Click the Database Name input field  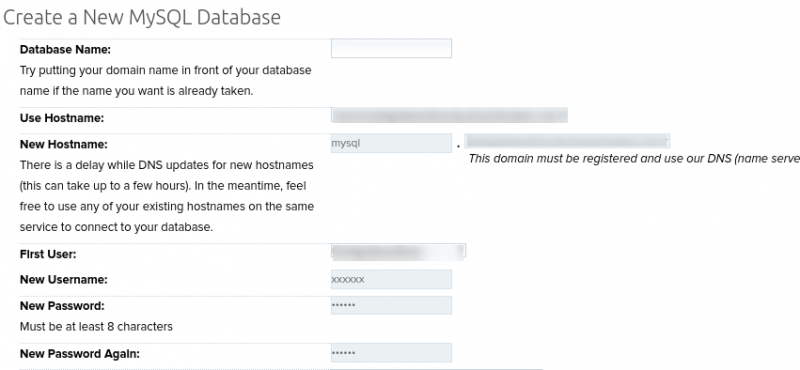coord(391,48)
